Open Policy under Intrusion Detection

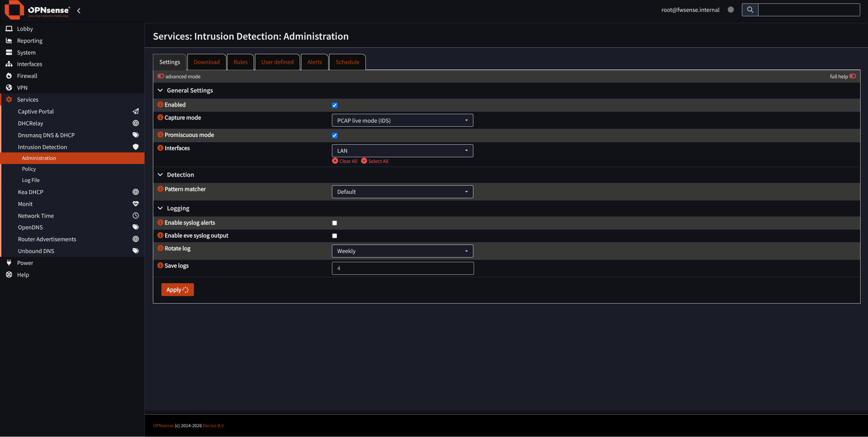tap(29, 169)
